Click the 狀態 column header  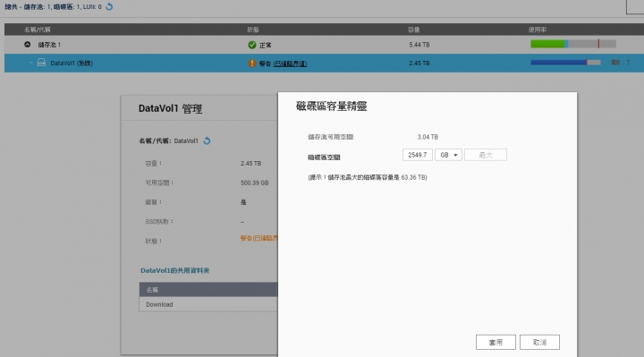(252, 30)
